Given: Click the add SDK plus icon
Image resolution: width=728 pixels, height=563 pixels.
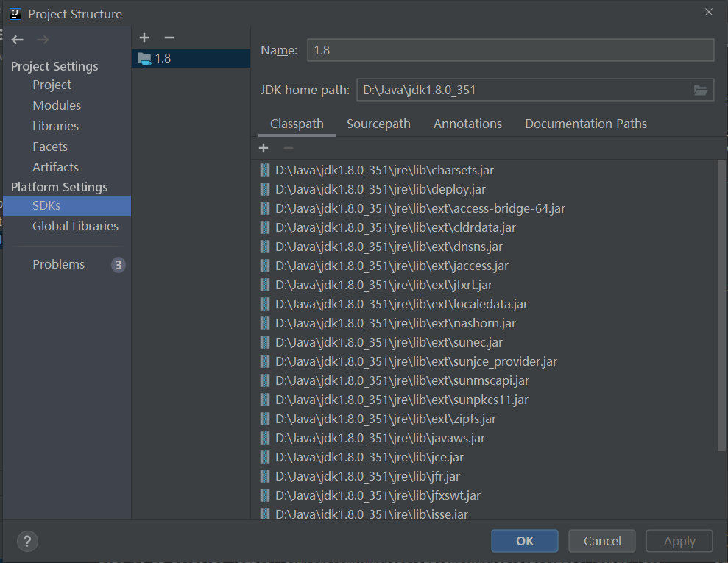Looking at the screenshot, I should tap(144, 38).
